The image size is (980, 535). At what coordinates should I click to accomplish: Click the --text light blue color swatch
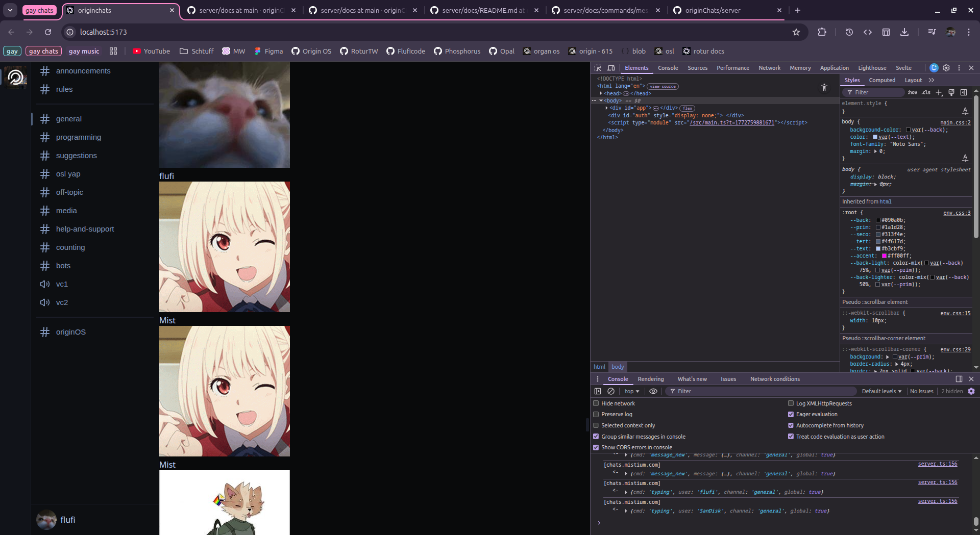tap(878, 249)
